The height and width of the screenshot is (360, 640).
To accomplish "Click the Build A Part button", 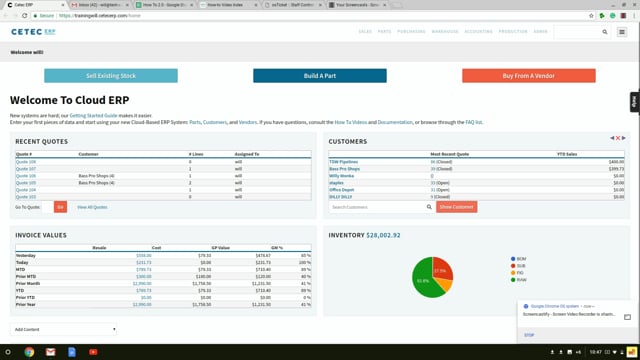I will 320,76.
